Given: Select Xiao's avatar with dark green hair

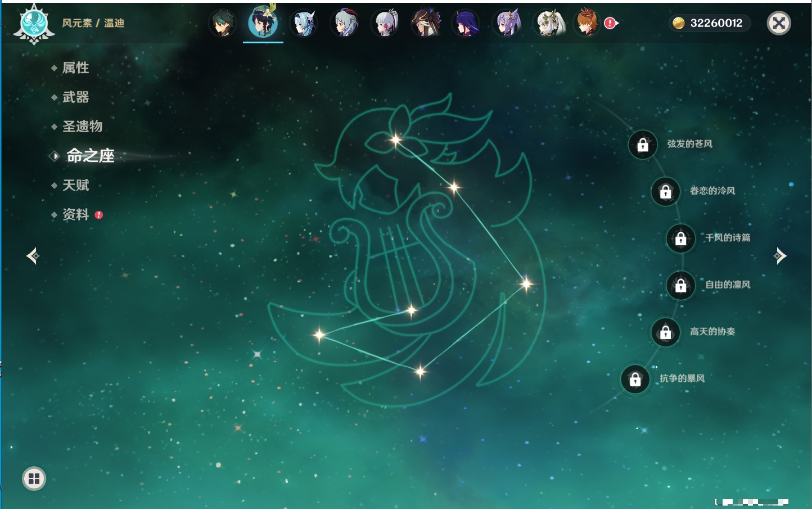Looking at the screenshot, I should tap(222, 24).
